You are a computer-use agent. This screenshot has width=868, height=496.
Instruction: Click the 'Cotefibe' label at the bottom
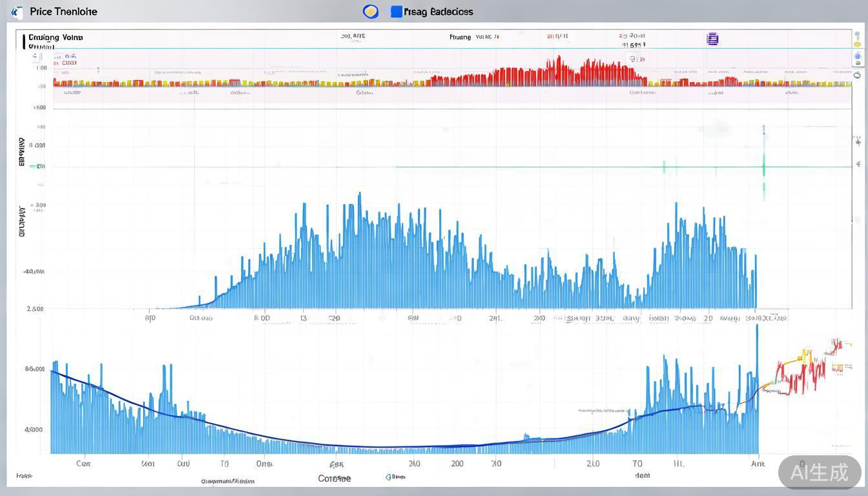point(335,479)
